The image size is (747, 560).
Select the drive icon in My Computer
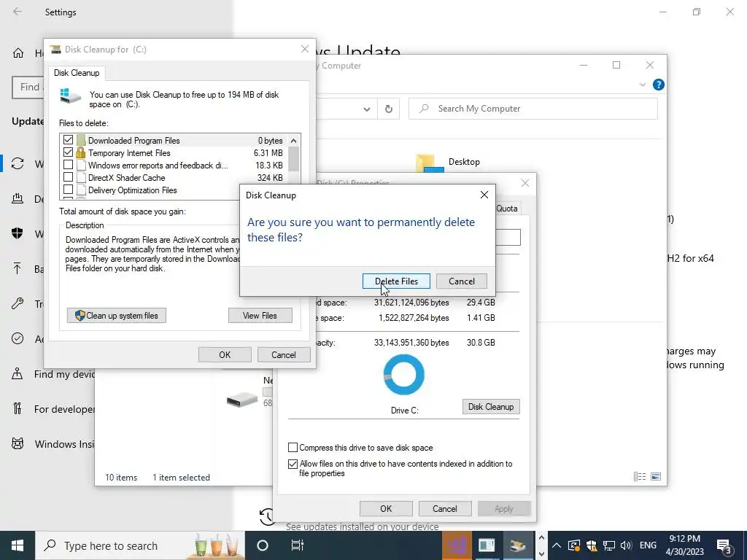point(242,399)
